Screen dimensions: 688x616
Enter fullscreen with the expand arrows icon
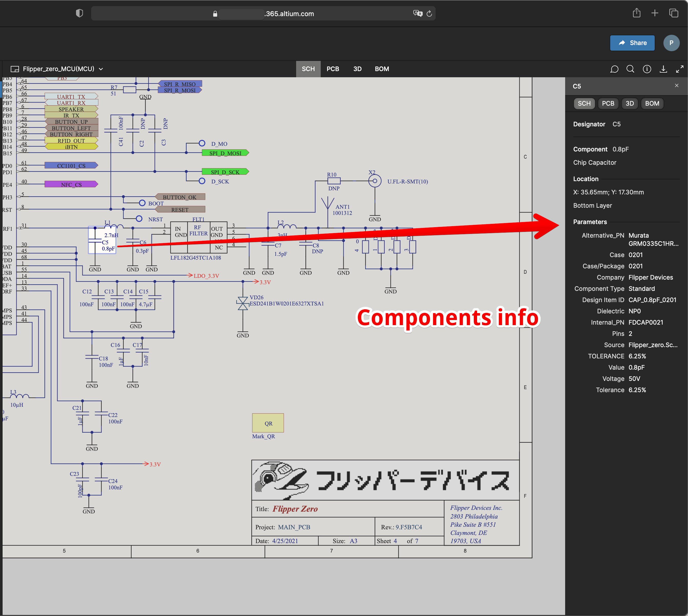680,69
